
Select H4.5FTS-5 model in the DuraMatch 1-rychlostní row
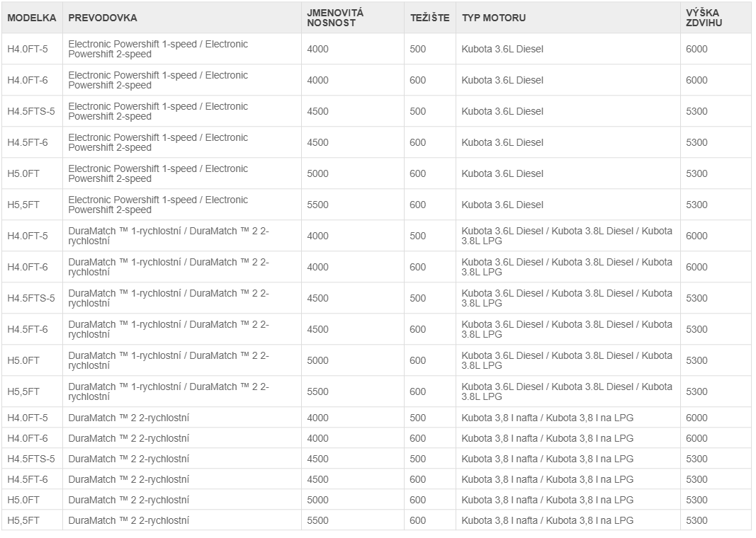(x=31, y=298)
